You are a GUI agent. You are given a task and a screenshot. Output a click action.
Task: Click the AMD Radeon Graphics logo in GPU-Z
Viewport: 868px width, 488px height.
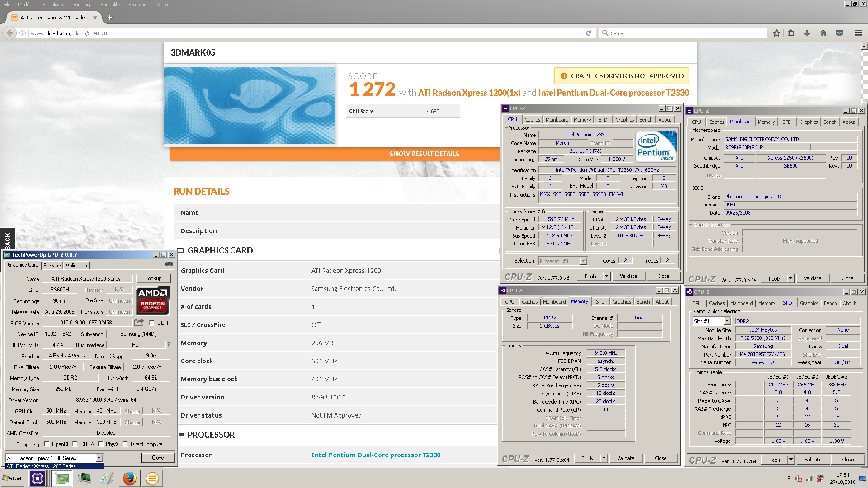point(153,300)
